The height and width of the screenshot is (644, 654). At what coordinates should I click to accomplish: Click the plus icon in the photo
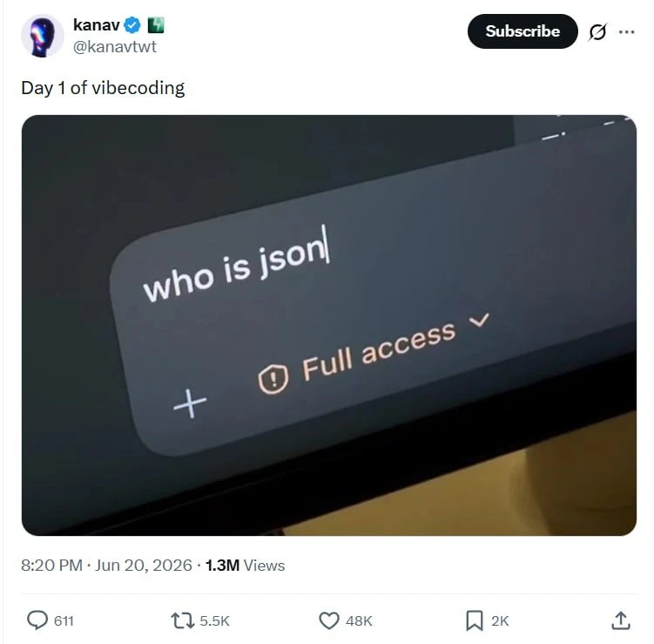[190, 403]
